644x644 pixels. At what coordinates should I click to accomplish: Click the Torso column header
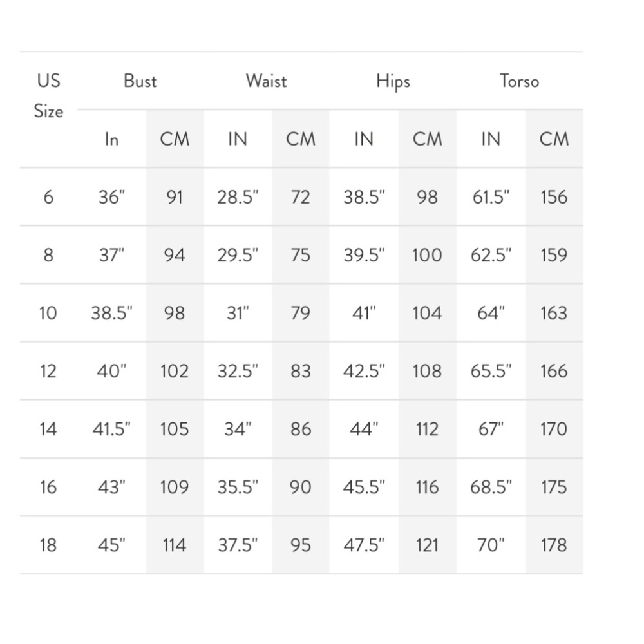pyautogui.click(x=519, y=81)
